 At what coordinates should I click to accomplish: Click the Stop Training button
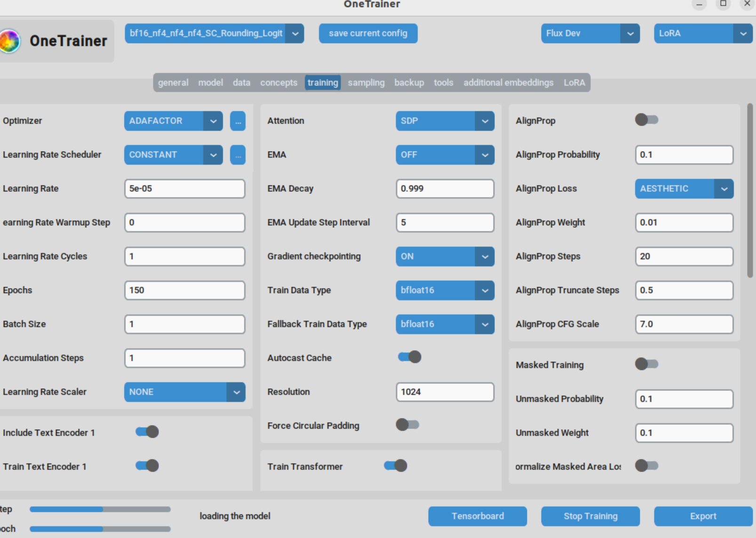(x=590, y=516)
